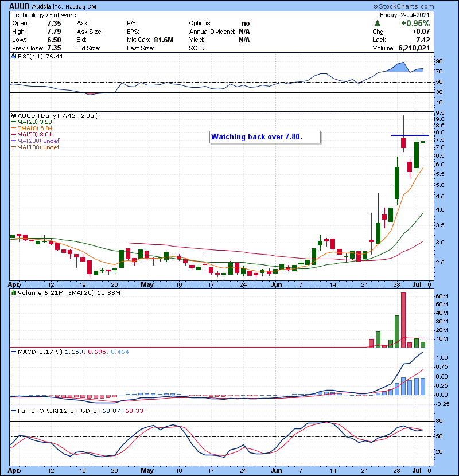Click the tall red candle with long upper wick
The width and height of the screenshot is (459, 476).
(x=403, y=134)
